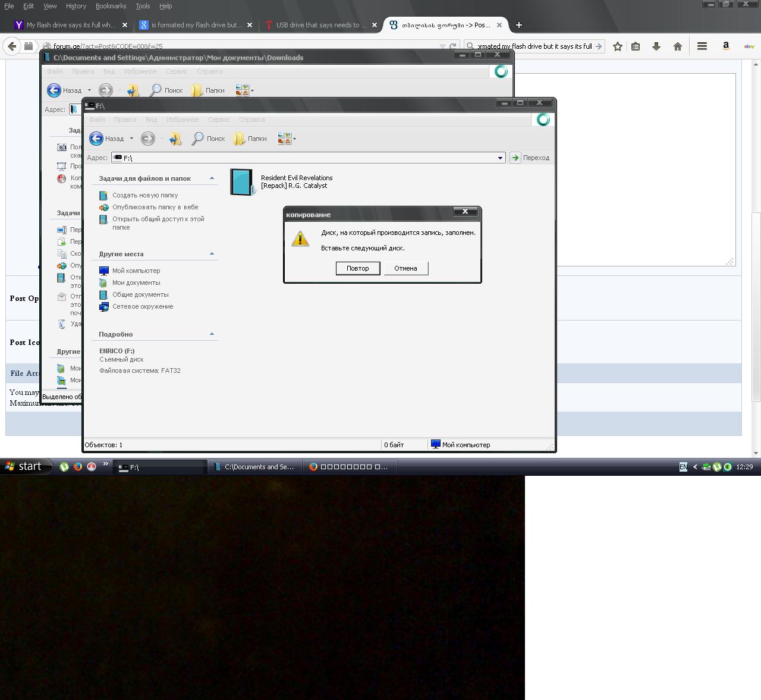
Task: Click Открыть общий доступ к этой папке
Action: (158, 223)
